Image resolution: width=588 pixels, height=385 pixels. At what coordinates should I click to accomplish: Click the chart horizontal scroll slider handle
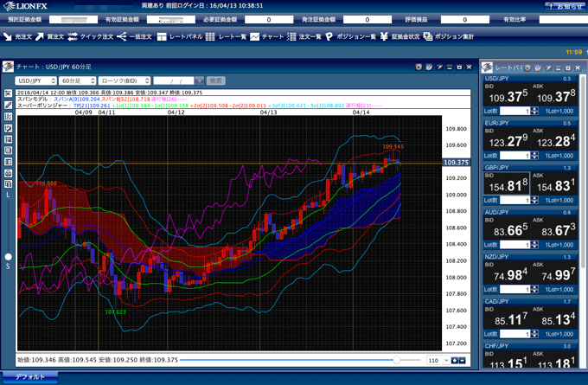pyautogui.click(x=396, y=360)
